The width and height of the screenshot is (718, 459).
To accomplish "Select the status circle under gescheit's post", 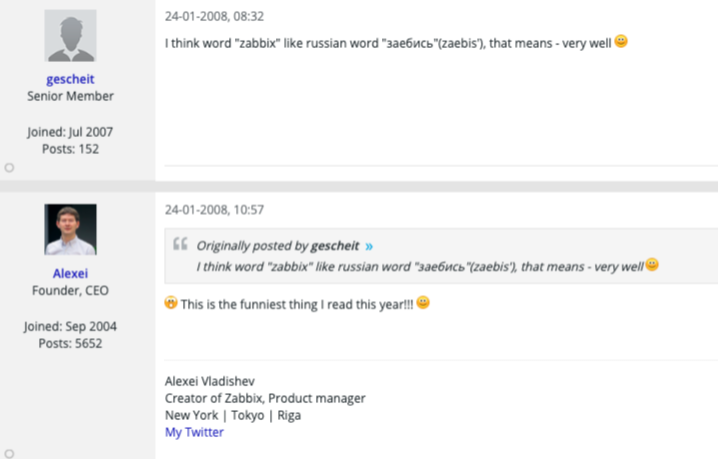I will click(9, 168).
